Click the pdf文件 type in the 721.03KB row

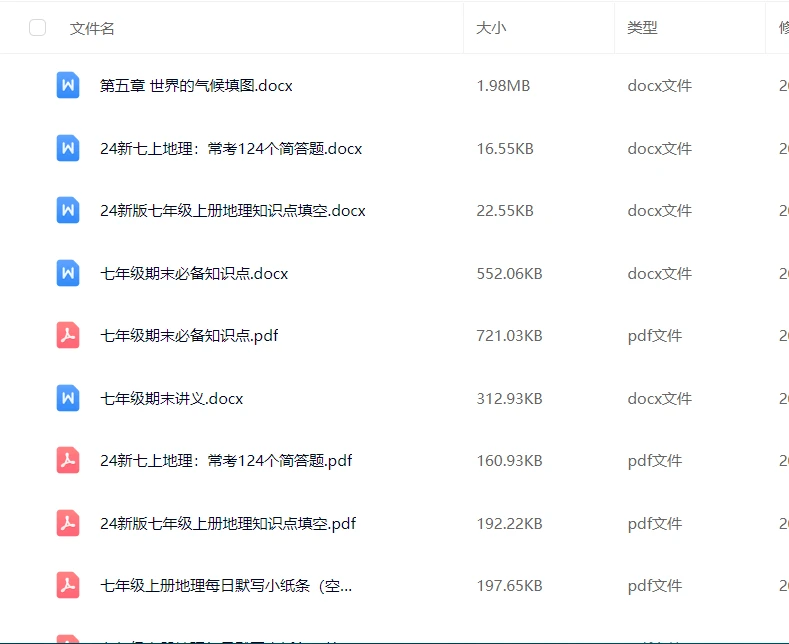click(655, 336)
